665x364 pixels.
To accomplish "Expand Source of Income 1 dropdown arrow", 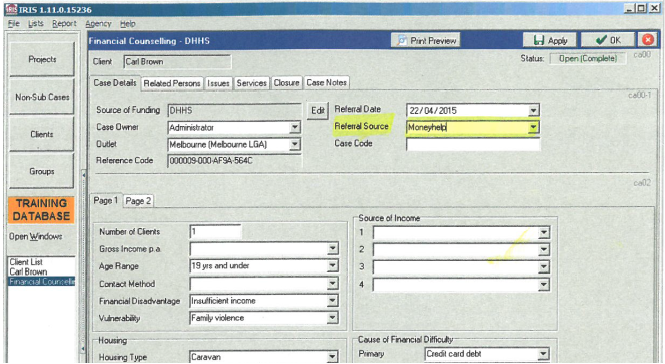I will 544,232.
